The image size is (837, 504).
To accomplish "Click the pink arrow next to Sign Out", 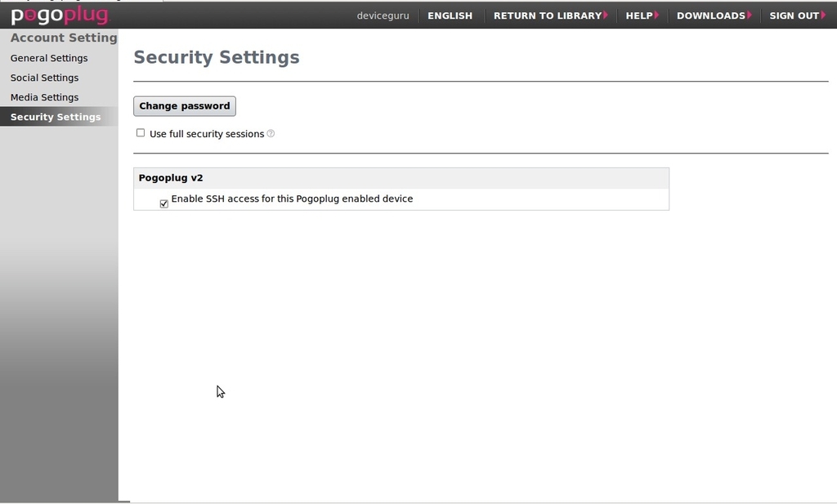I will pyautogui.click(x=823, y=15).
